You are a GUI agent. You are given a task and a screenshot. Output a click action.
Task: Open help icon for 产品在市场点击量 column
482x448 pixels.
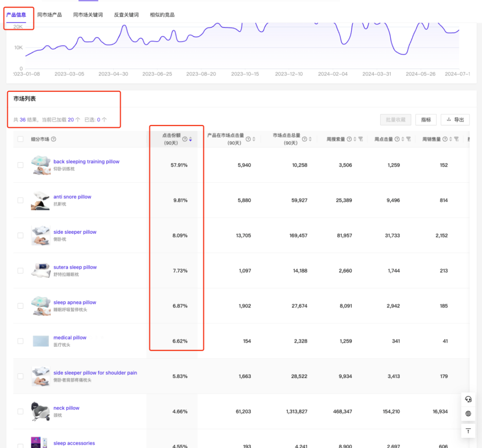point(248,139)
